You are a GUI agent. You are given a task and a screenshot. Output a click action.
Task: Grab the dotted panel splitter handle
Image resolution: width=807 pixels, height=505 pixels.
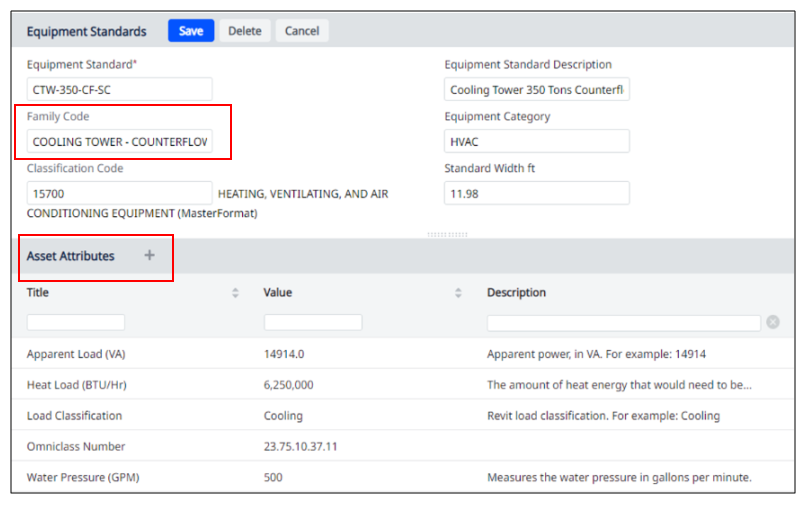447,235
